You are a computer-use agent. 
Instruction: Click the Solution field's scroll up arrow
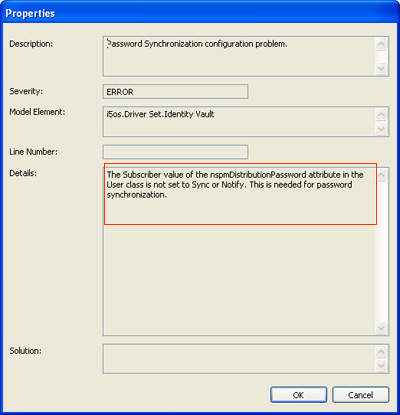[381, 352]
